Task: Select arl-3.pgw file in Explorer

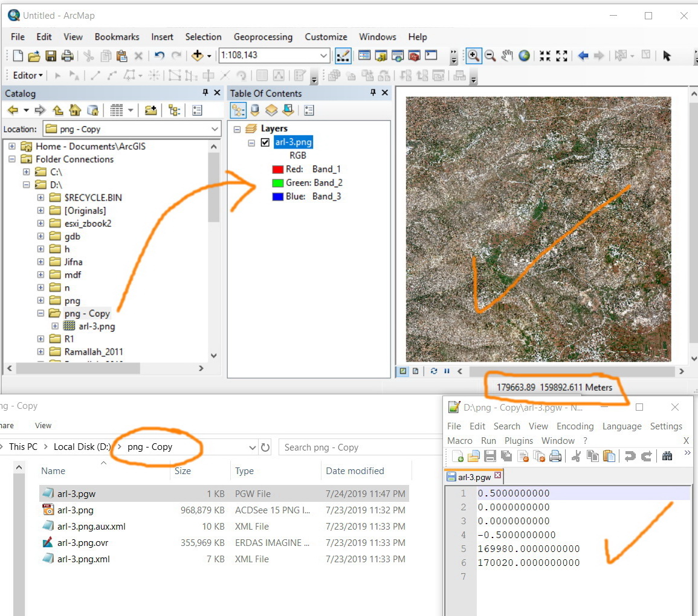Action: (76, 494)
